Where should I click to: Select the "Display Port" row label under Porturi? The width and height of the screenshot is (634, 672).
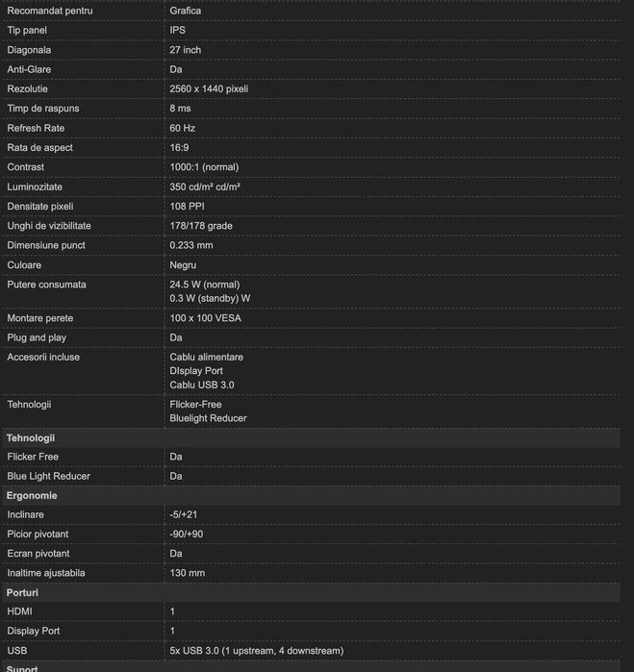click(34, 632)
